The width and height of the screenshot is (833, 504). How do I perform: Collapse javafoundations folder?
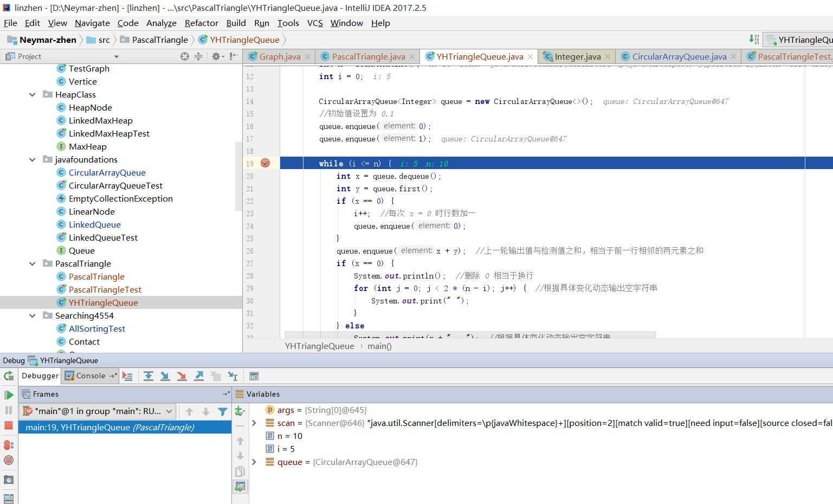(x=33, y=160)
